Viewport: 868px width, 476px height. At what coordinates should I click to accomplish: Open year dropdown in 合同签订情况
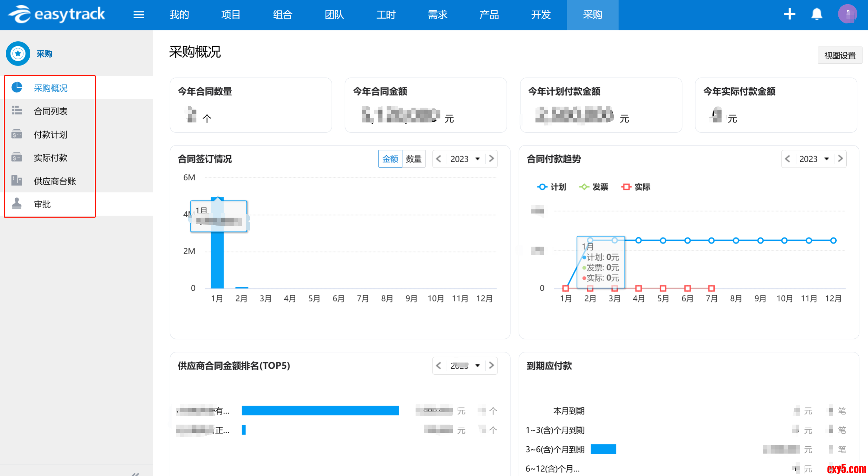coord(465,159)
